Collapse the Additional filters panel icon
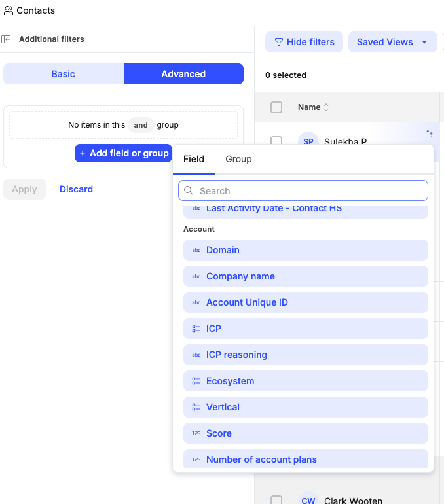 (7, 39)
